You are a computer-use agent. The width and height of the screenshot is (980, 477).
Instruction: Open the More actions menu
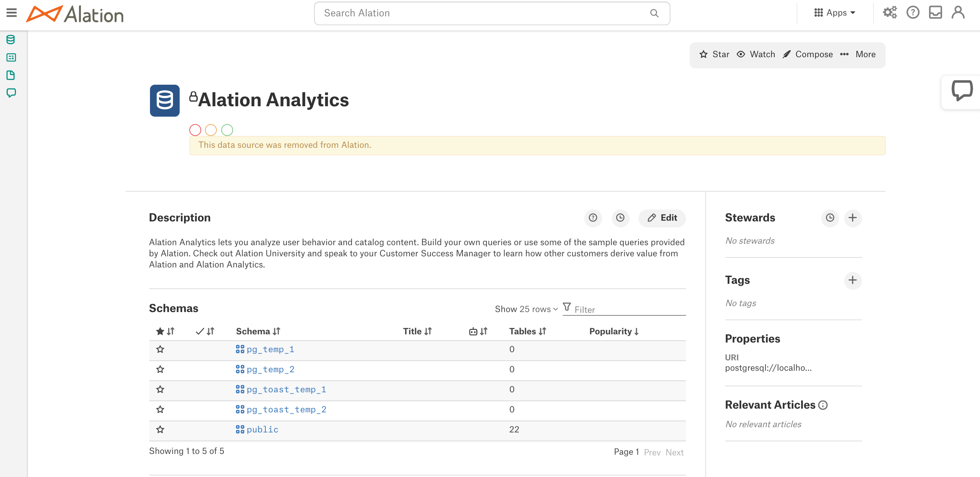pyautogui.click(x=858, y=55)
